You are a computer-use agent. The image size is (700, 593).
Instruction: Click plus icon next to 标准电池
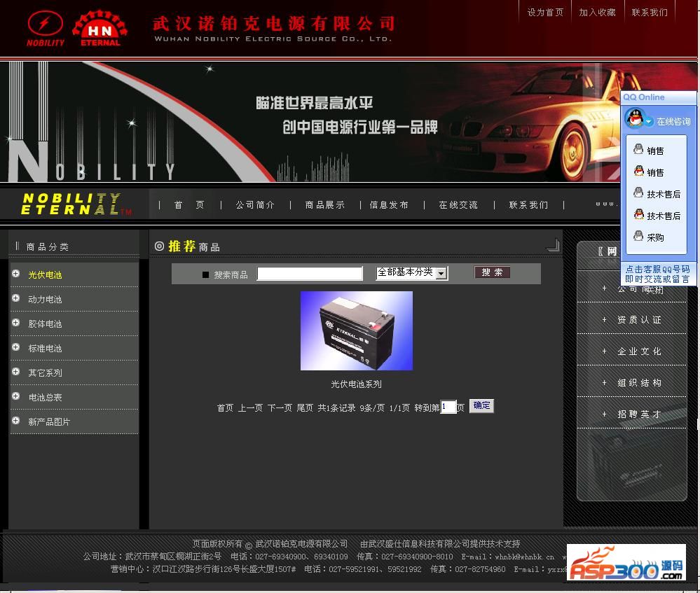tap(16, 347)
